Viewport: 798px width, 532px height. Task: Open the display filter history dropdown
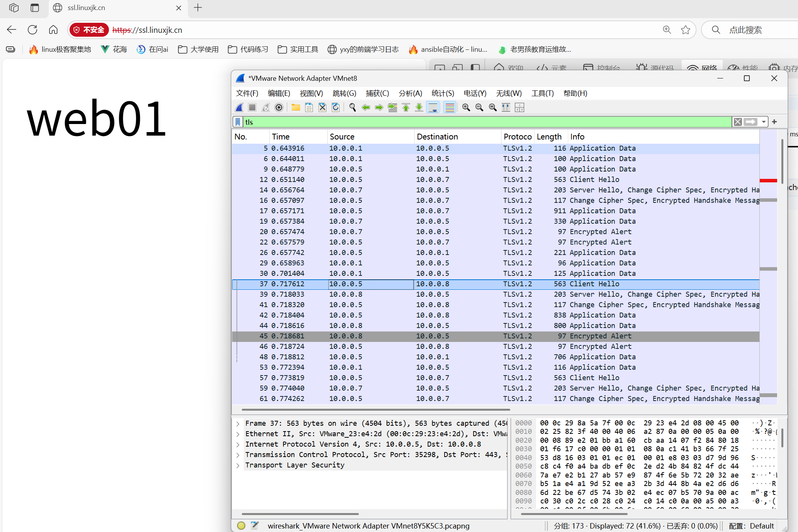pos(764,122)
